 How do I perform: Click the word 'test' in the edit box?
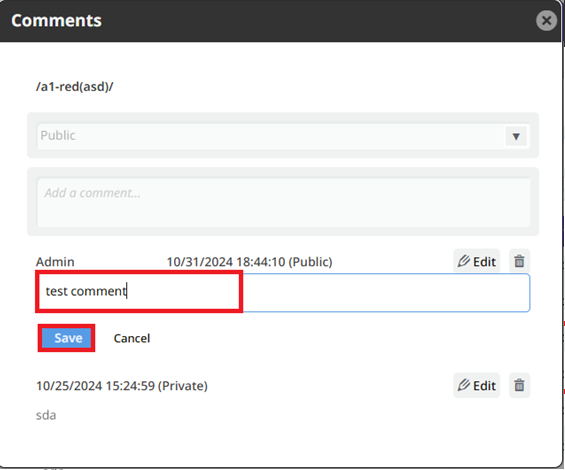56,291
